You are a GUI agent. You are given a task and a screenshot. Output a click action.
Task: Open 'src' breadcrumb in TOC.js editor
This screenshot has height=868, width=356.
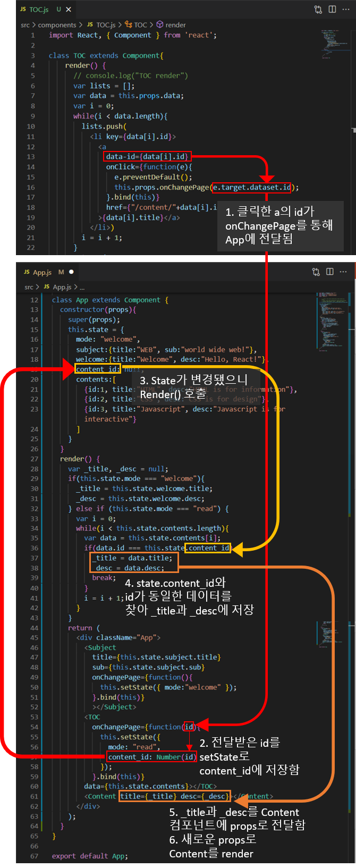pos(25,25)
